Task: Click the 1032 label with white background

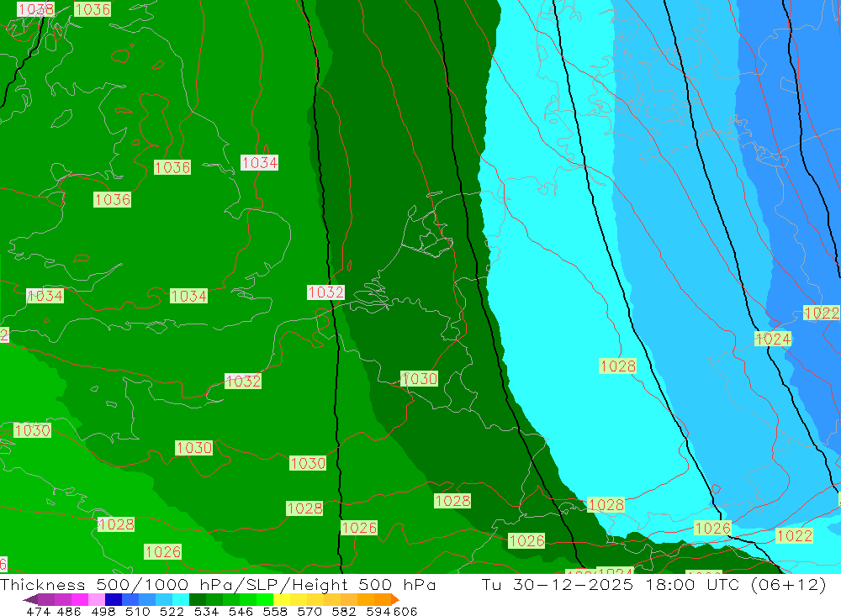Action: [x=325, y=292]
